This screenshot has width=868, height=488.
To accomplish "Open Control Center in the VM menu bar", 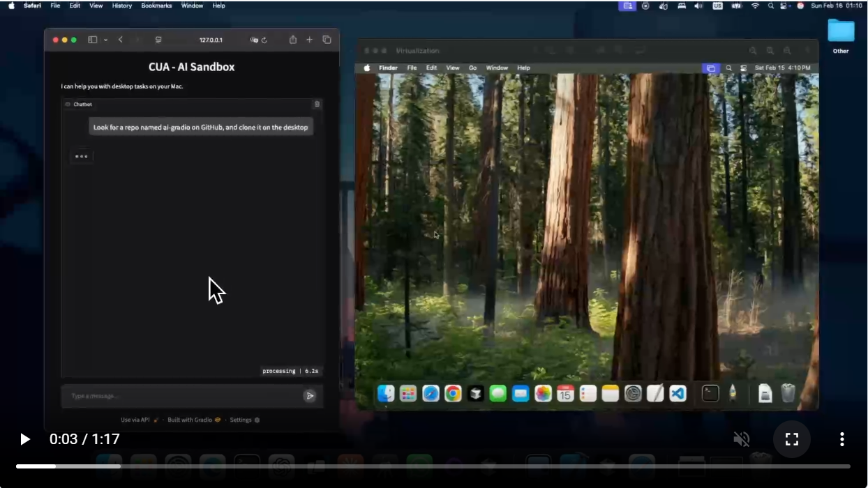I will pos(743,68).
